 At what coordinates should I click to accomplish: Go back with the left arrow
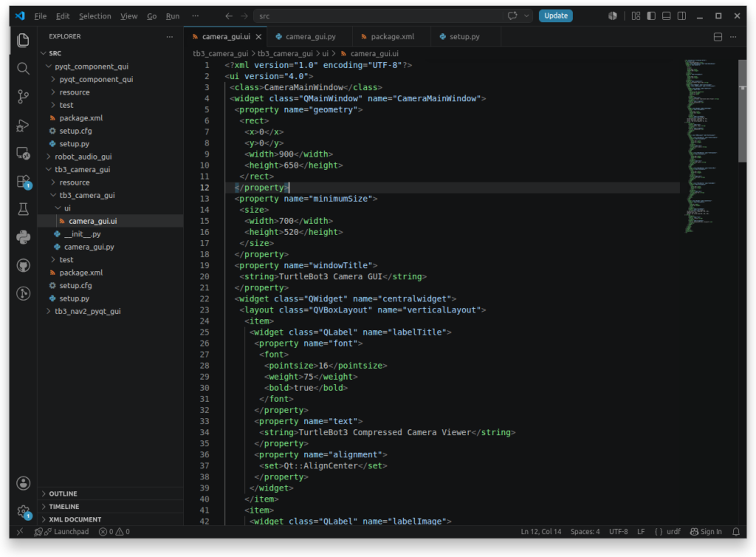tap(229, 16)
